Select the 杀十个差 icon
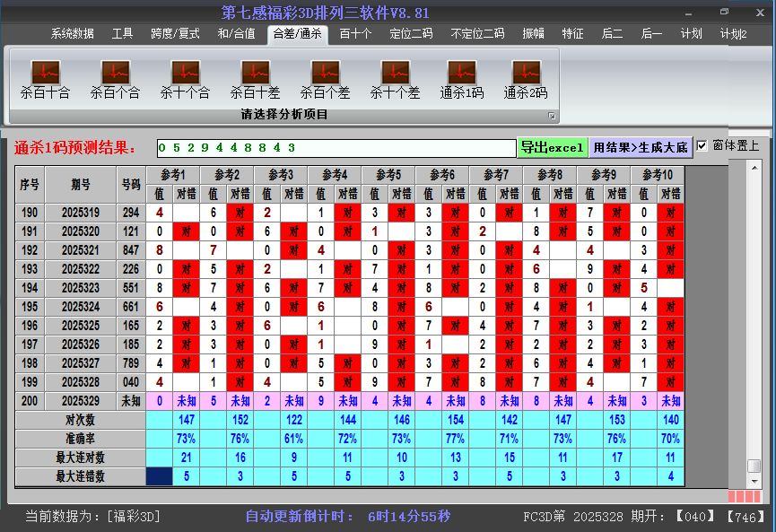 point(395,73)
